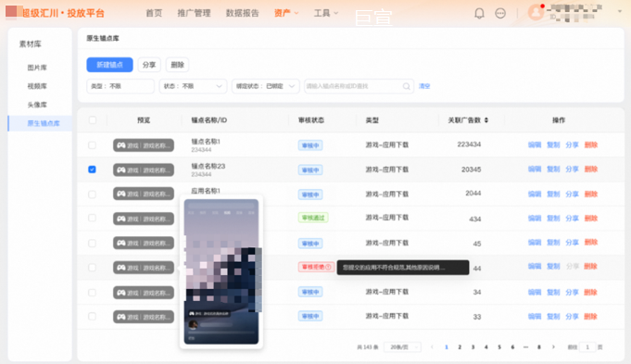Focus the anchor name search field
The width and height of the screenshot is (631, 364).
(x=359, y=86)
